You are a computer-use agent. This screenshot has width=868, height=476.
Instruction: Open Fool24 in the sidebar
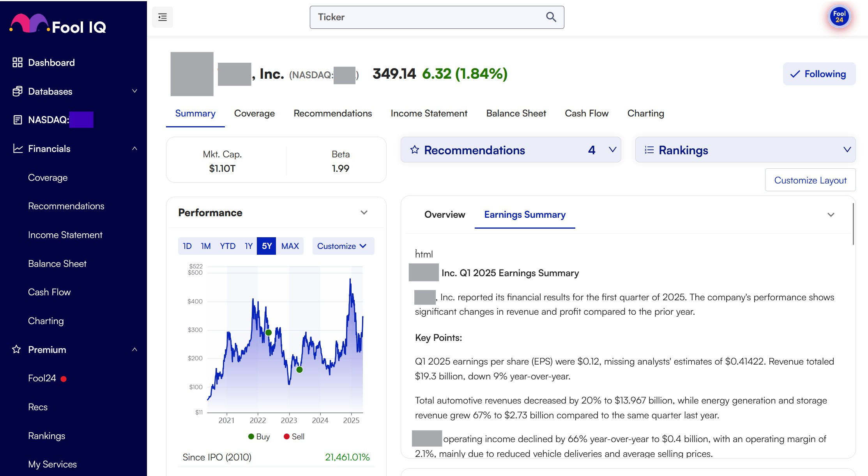[x=42, y=378]
